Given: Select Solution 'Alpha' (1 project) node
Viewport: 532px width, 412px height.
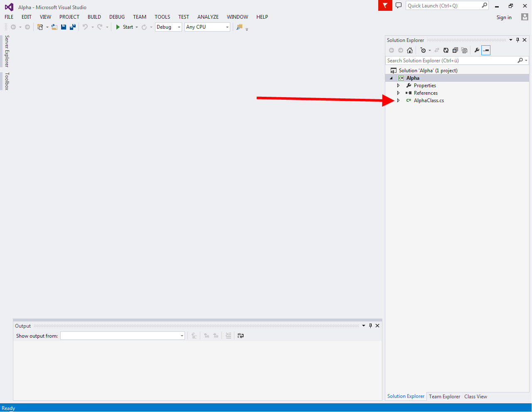Looking at the screenshot, I should [x=428, y=71].
